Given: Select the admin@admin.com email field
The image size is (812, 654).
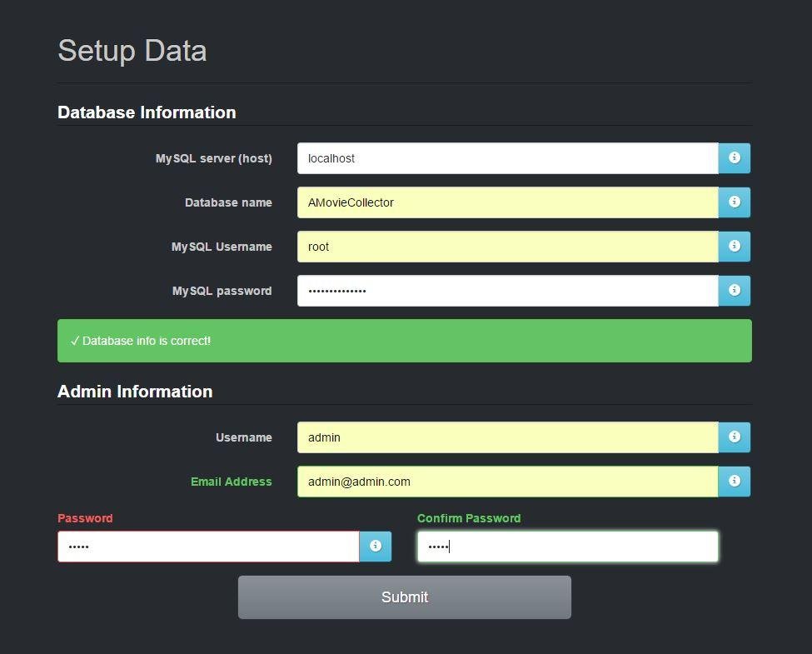Looking at the screenshot, I should click(508, 481).
